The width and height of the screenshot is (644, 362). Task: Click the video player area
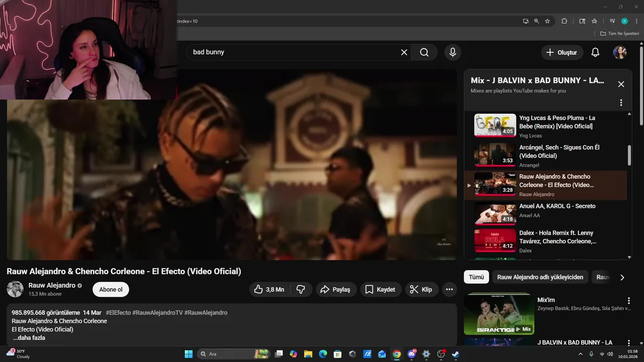pyautogui.click(x=232, y=165)
